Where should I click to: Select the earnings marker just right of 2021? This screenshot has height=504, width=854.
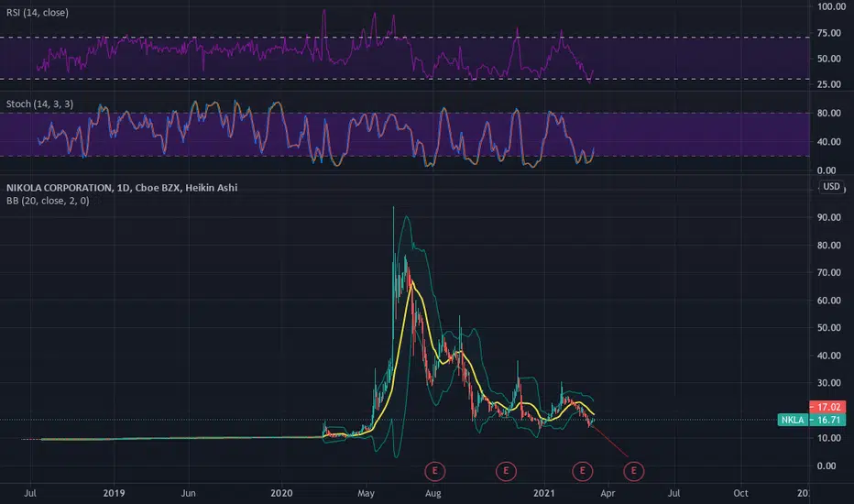pos(582,471)
